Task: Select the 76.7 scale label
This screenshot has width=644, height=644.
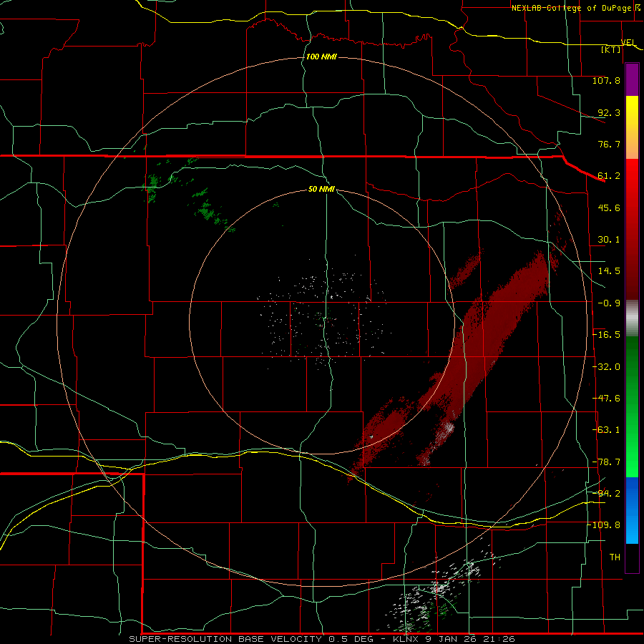Action: pyautogui.click(x=609, y=144)
